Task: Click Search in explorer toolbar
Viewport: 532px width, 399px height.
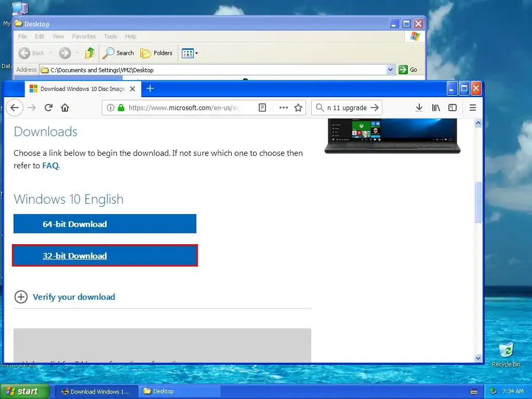Action: (118, 53)
